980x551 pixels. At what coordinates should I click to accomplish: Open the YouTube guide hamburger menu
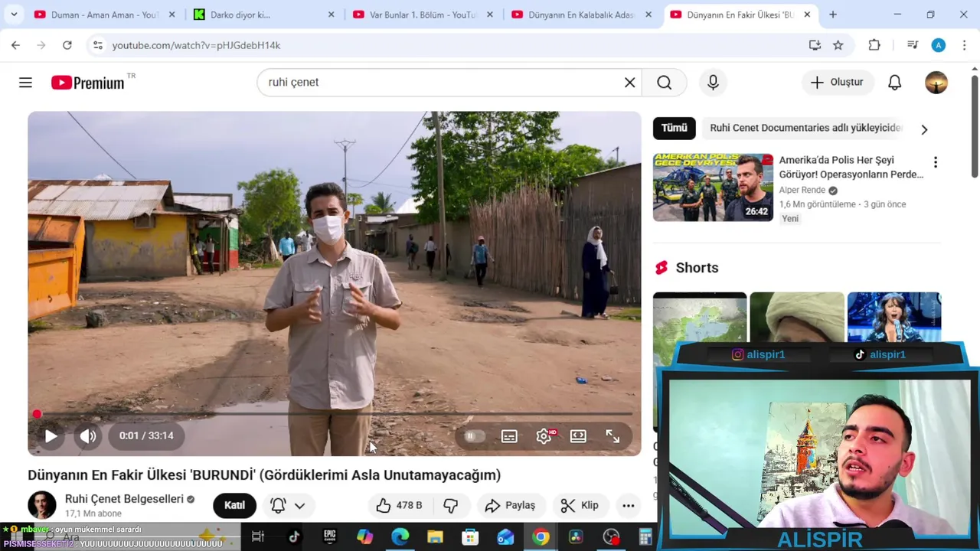(x=25, y=82)
